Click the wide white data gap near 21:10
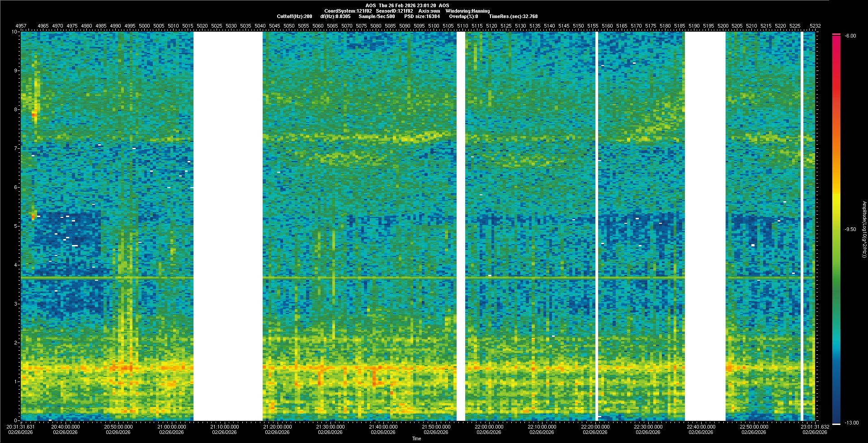Image resolution: width=868 pixels, height=443 pixels. [228, 226]
